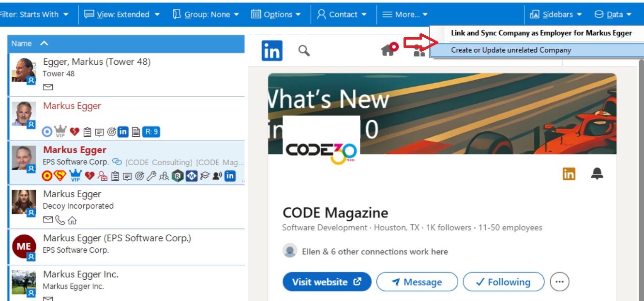The image size is (644, 301).
Task: Open the Data dropdown menu
Action: pos(613,14)
